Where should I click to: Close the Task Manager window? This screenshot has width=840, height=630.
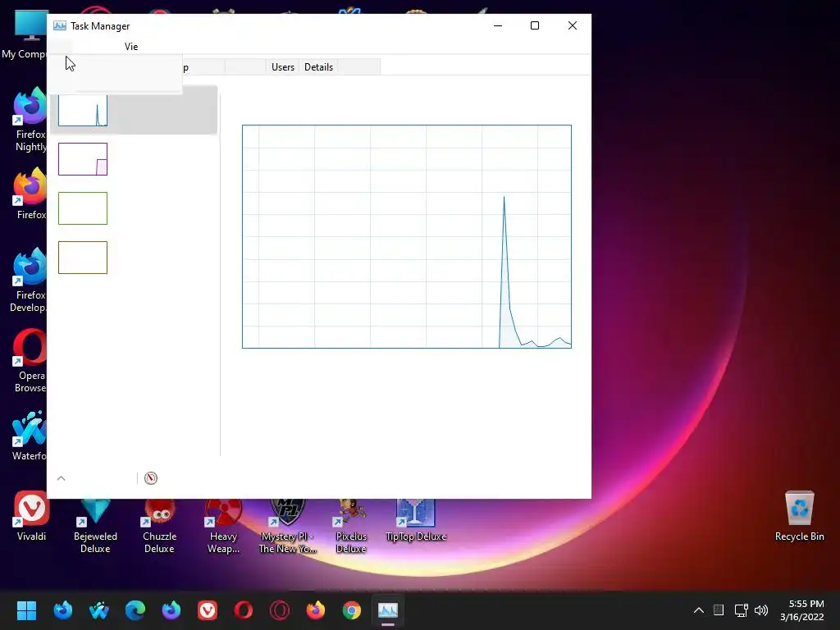[572, 25]
